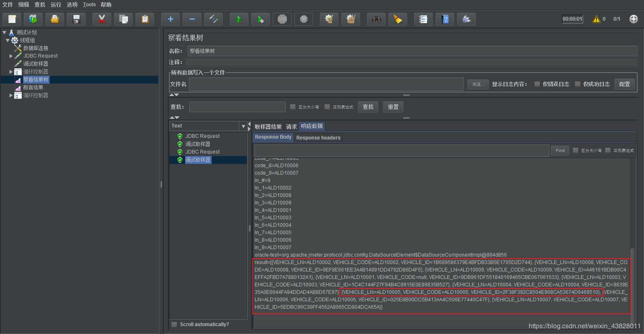This screenshot has width=644, height=334.
Task: Open Search with binoculars icon
Action: pyautogui.click(x=376, y=19)
